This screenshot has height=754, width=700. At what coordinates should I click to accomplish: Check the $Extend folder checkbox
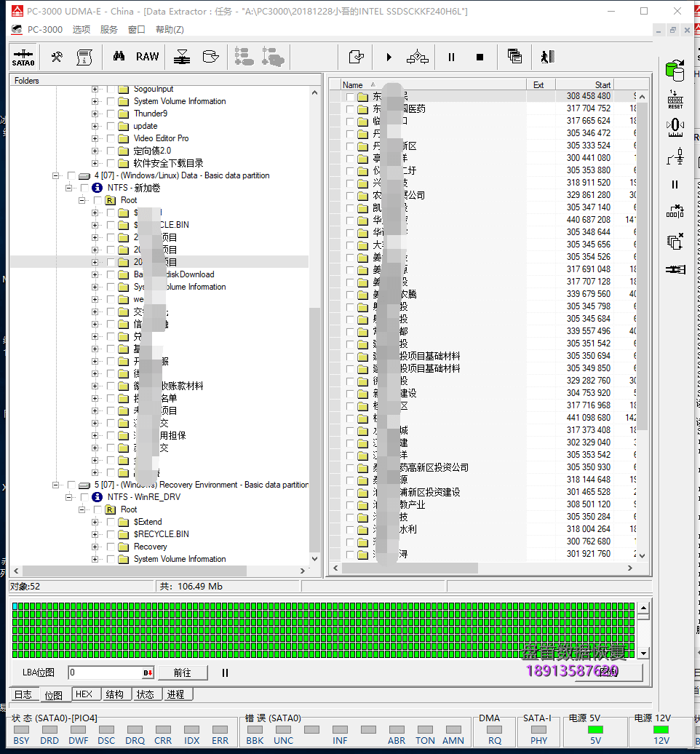pyautogui.click(x=111, y=522)
